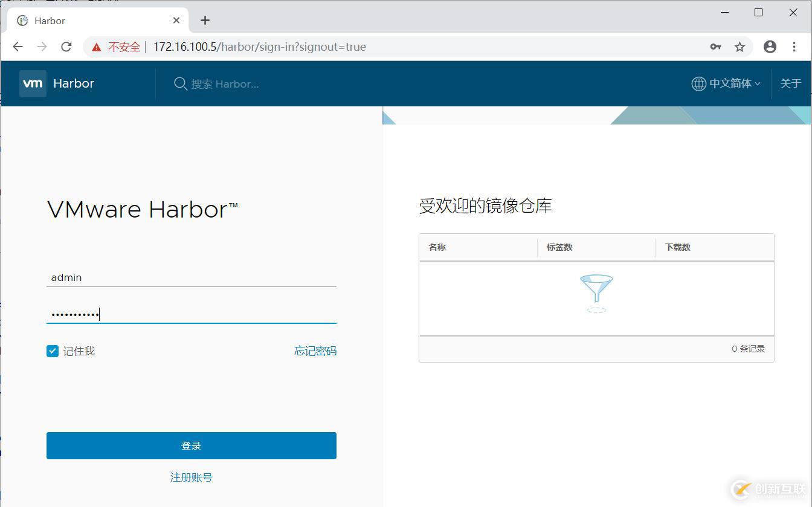
Task: Reload the page with the refresh icon
Action: coord(66,47)
